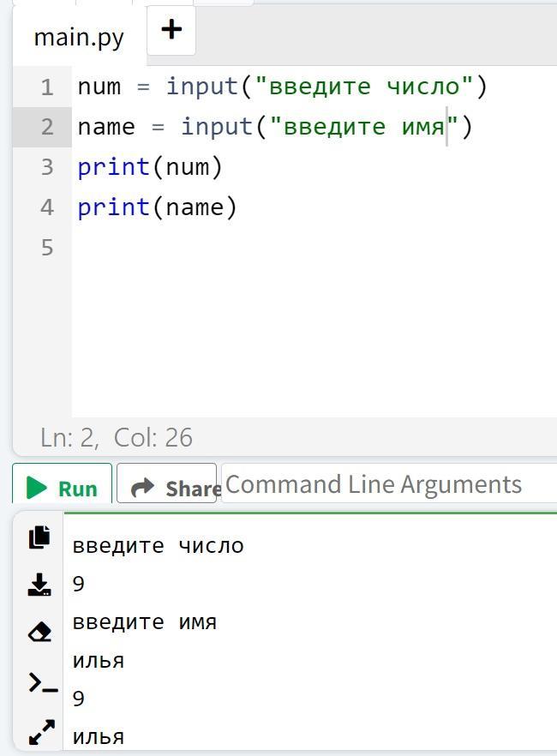The width and height of the screenshot is (557, 756).
Task: Click the Ln: 2, Col: 26 status text
Action: point(117,437)
